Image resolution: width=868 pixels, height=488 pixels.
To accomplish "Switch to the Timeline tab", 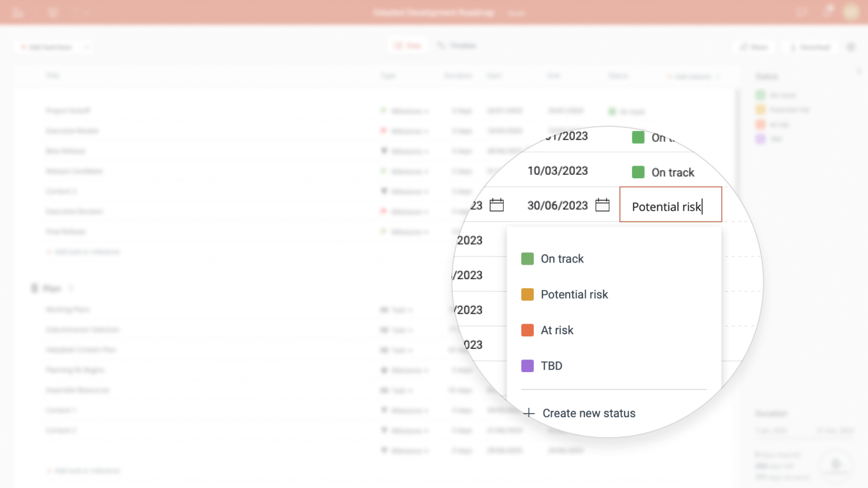I will (456, 45).
